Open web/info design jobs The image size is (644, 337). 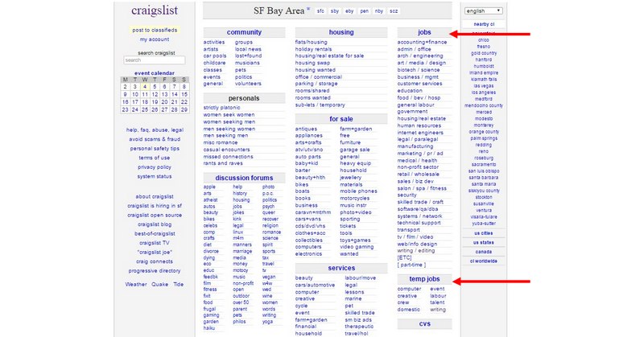point(417,244)
